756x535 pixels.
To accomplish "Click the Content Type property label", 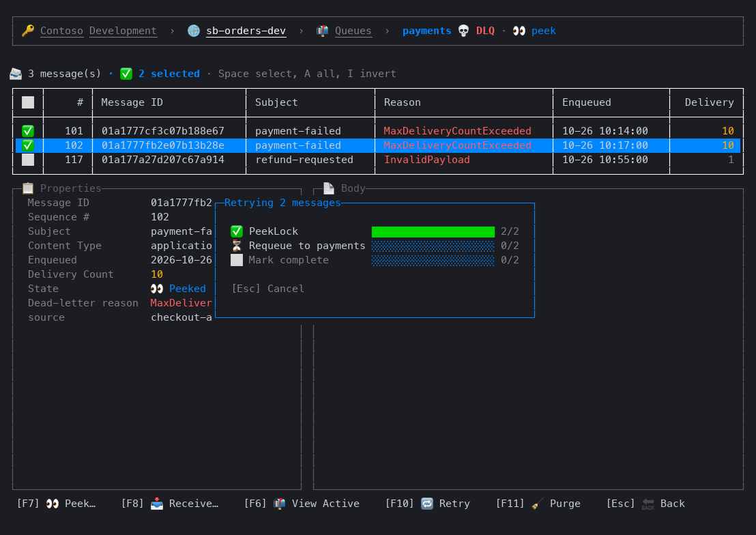I will coord(65,246).
